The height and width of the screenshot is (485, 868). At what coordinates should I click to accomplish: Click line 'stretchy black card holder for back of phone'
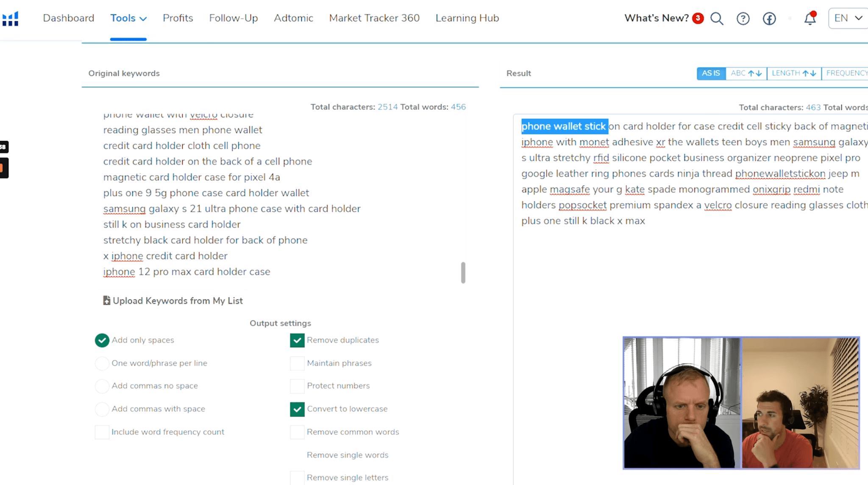point(205,240)
